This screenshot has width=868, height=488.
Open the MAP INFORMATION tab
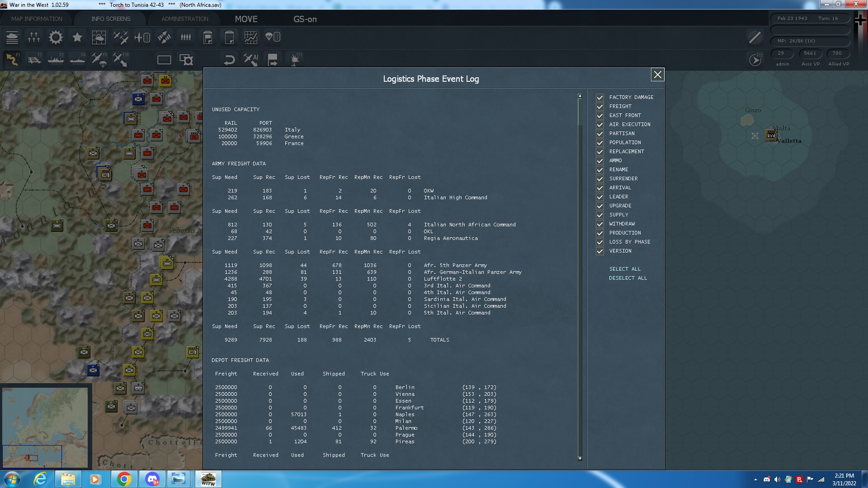(37, 19)
